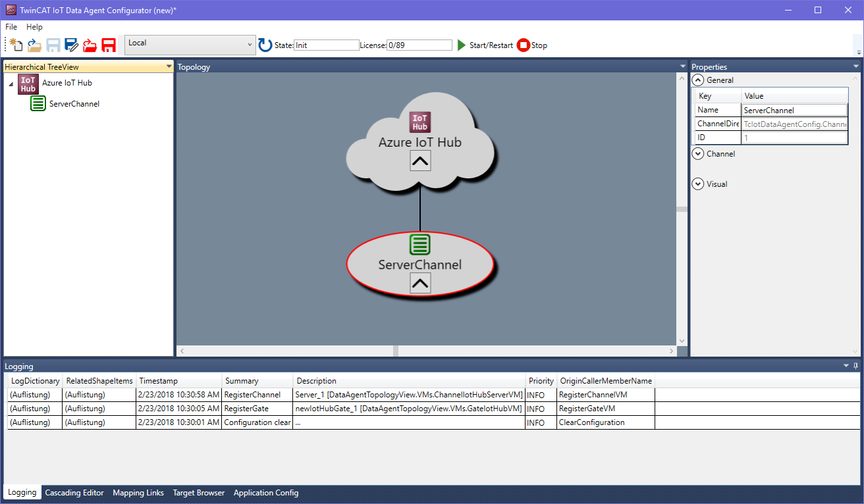
Task: Click the green Start/Restart play icon
Action: tap(462, 45)
